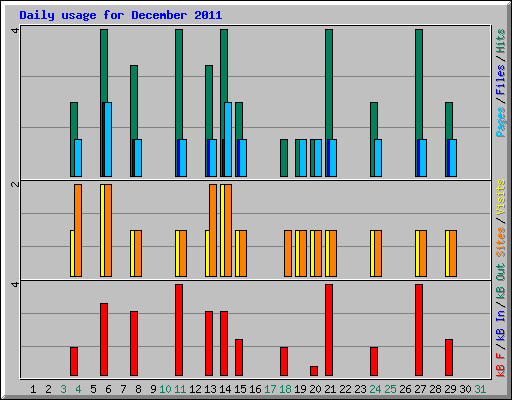Select the "Files" legend label

501,80
